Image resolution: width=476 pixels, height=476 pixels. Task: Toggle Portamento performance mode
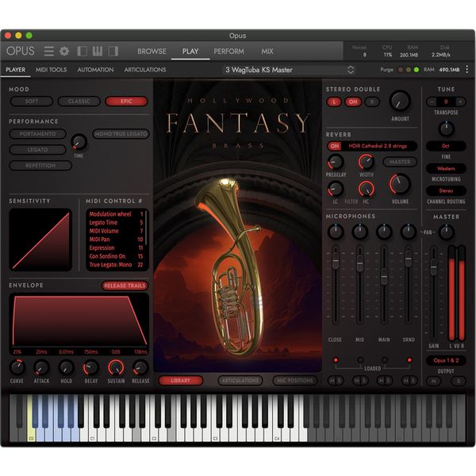tap(37, 134)
